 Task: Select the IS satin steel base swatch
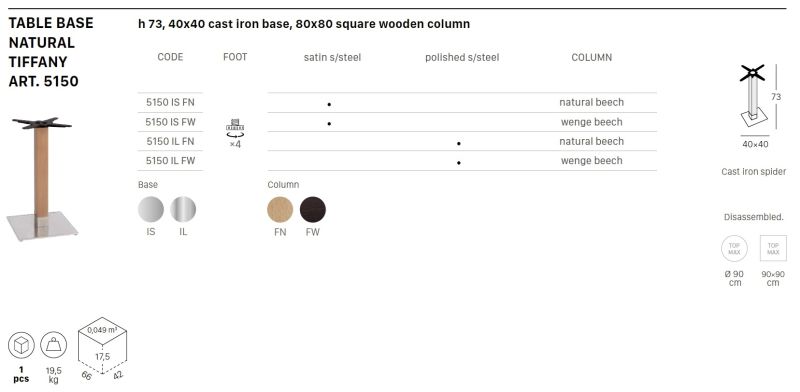coord(151,210)
